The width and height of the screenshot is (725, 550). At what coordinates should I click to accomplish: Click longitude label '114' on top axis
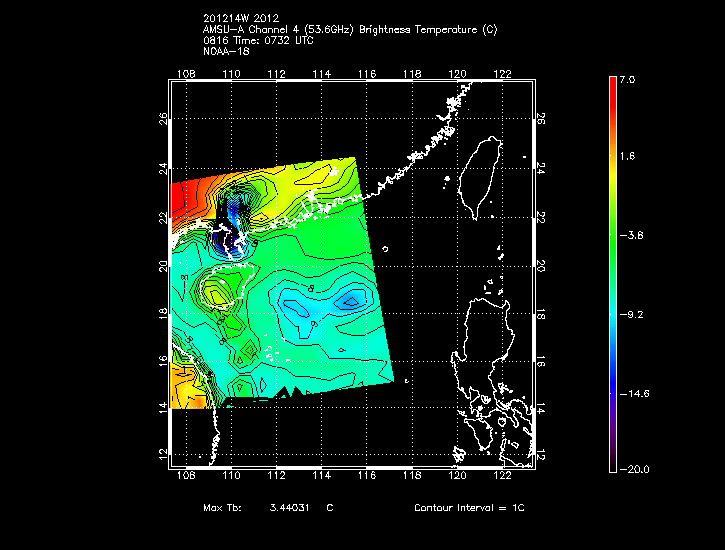click(322, 74)
